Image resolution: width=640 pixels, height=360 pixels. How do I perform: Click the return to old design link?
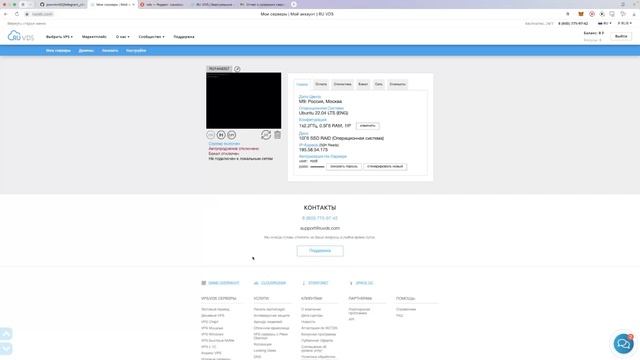click(27, 24)
